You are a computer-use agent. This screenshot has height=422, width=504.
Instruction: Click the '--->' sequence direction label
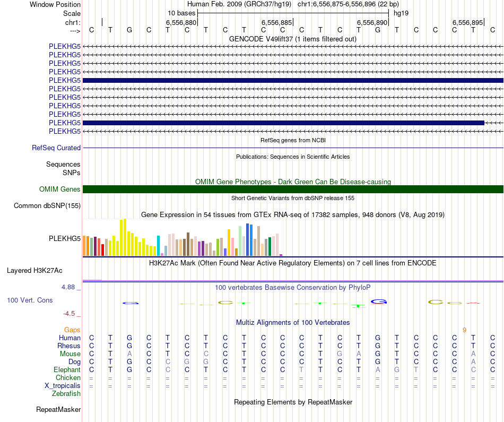(75, 31)
